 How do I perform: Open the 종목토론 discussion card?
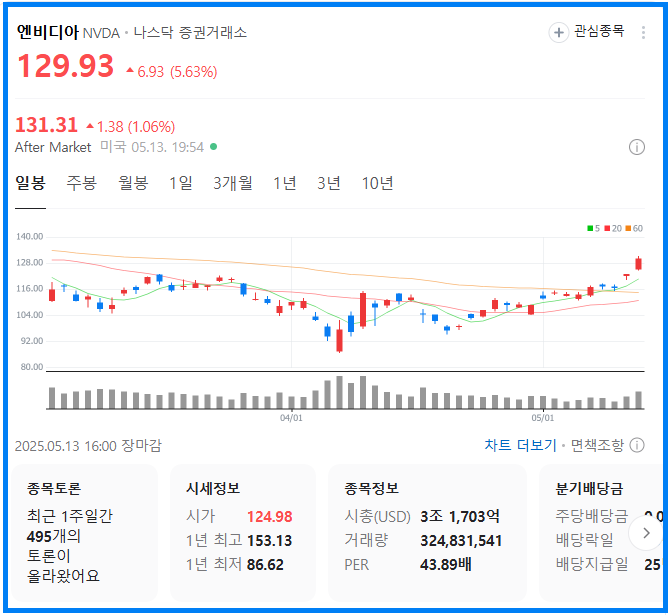[x=84, y=533]
